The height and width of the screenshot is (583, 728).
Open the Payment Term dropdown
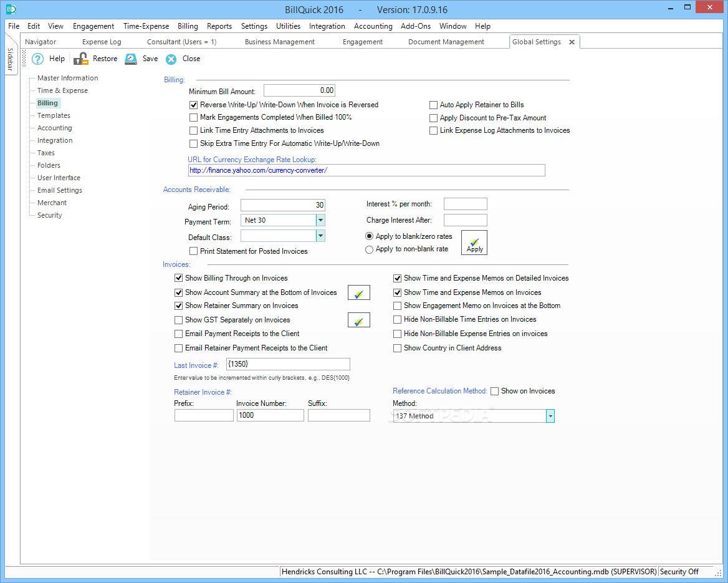point(320,220)
